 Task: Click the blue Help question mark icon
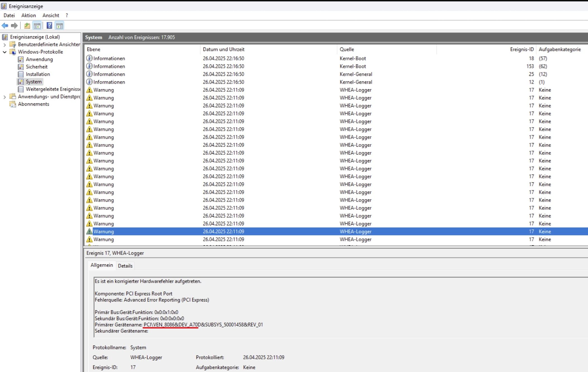(x=49, y=26)
